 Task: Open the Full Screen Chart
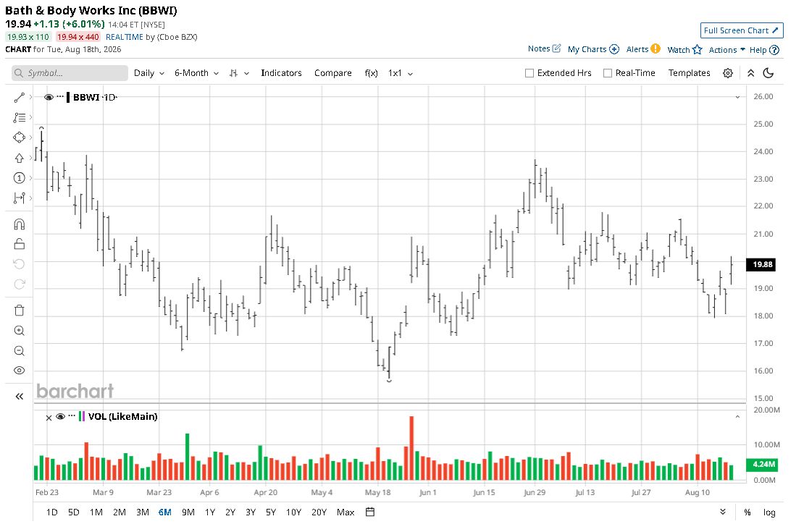tap(742, 30)
